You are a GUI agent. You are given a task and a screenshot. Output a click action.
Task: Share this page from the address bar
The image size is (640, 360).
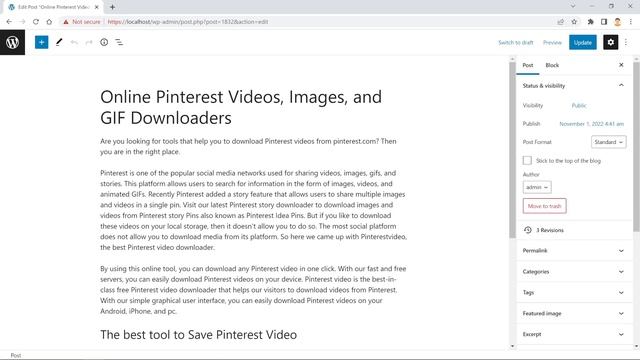click(x=560, y=22)
